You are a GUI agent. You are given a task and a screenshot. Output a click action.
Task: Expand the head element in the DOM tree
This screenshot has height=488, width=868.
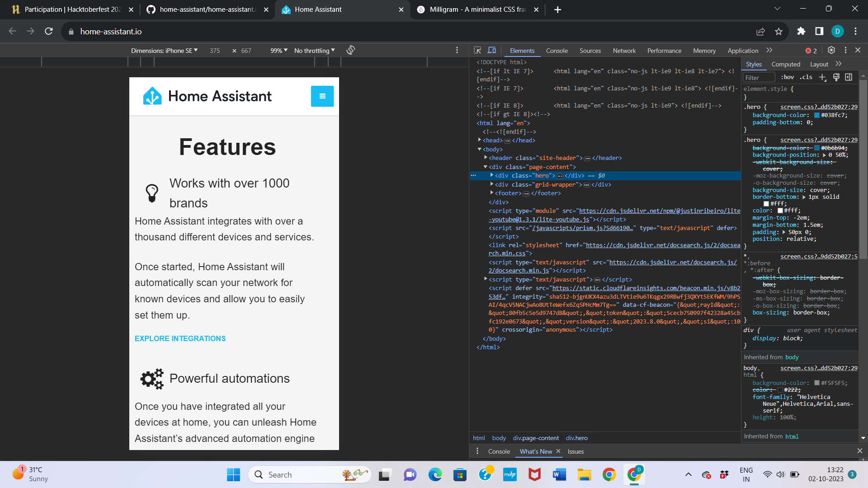pyautogui.click(x=480, y=140)
